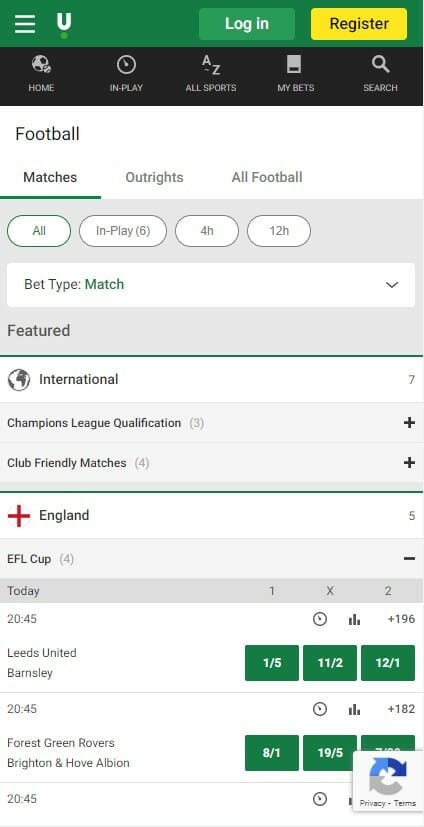This screenshot has width=424, height=827.
Task: Open In-Play clock icon
Action: [126, 65]
